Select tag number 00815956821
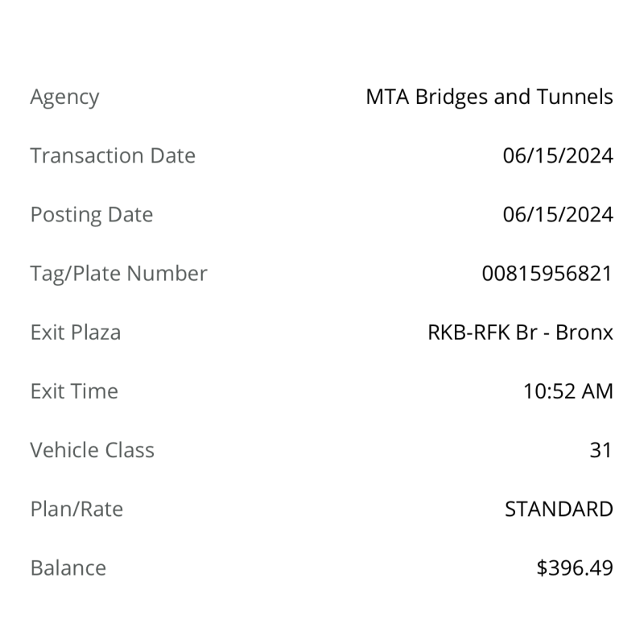Screen dimensions: 644x644 click(547, 274)
